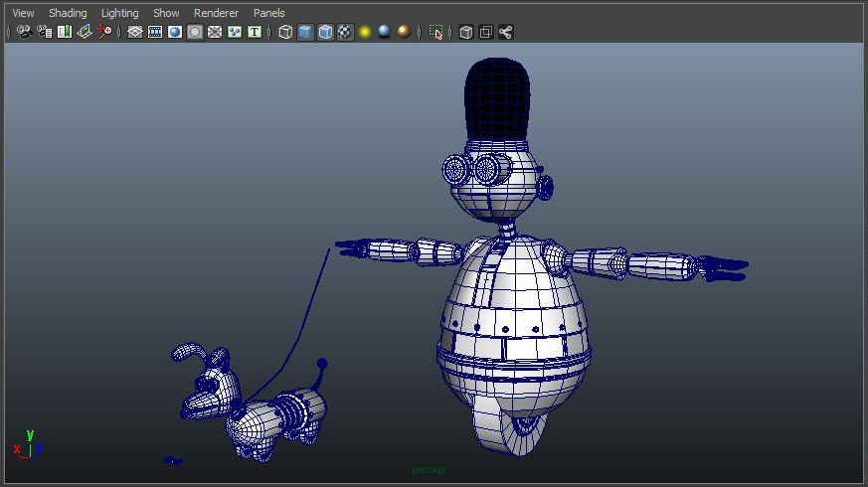Screen dimensions: 868x487
Task: Toggle the Film Gate overlay
Action: (155, 32)
